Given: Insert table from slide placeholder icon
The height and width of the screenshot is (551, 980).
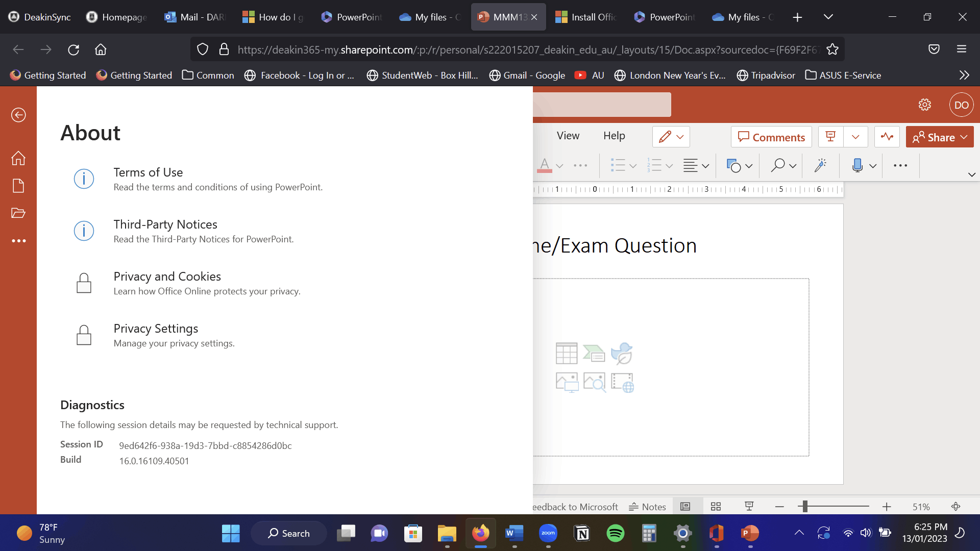Looking at the screenshot, I should click(x=567, y=353).
